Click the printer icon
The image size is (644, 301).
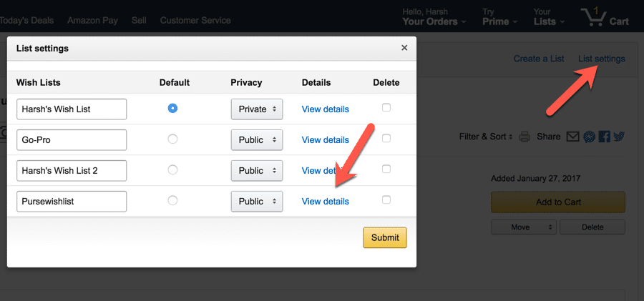[x=525, y=137]
